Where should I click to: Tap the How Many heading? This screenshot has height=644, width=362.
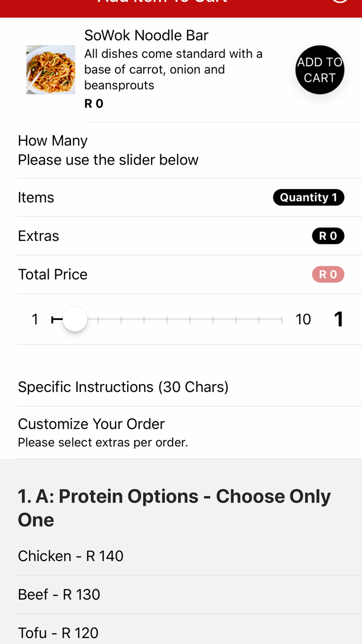point(53,141)
